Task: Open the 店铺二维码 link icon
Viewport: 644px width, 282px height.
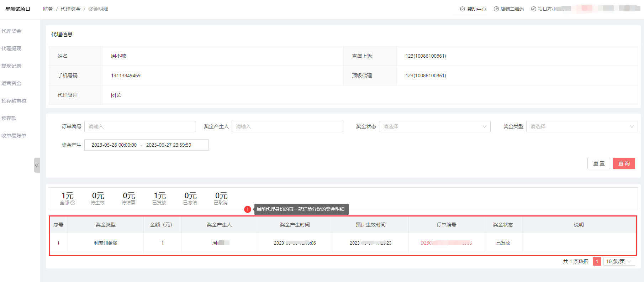Action: point(496,9)
